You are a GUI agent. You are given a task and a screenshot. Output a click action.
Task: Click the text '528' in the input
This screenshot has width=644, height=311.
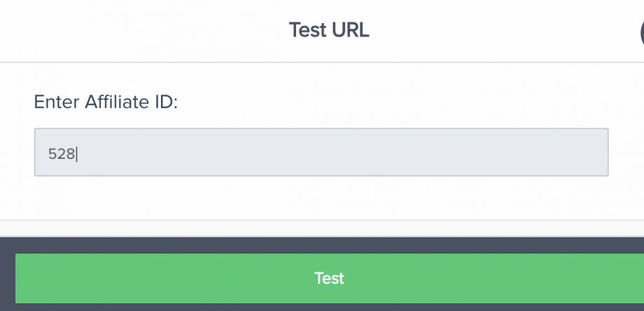[x=61, y=153]
